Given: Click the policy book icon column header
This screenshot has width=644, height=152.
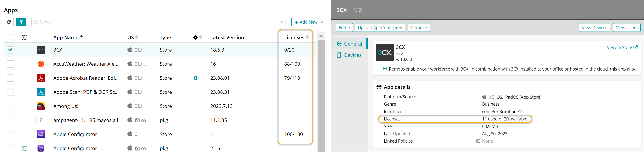Looking at the screenshot, I should [x=24, y=37].
